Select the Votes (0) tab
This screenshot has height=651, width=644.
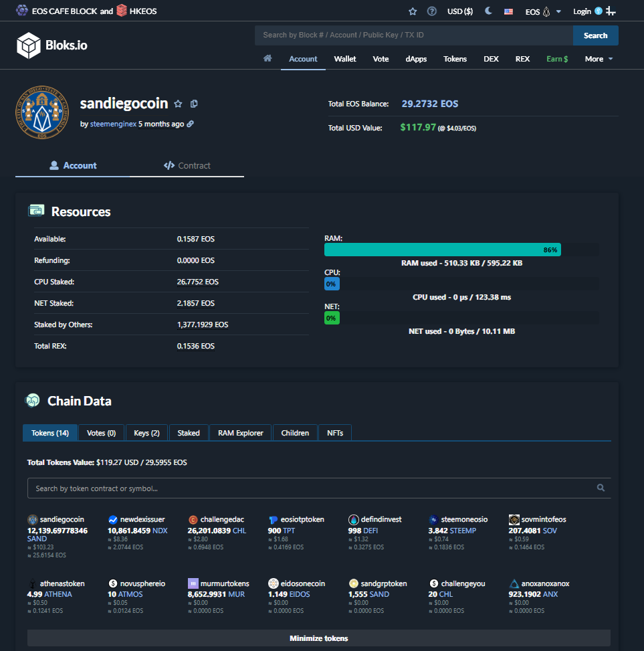[x=101, y=433]
